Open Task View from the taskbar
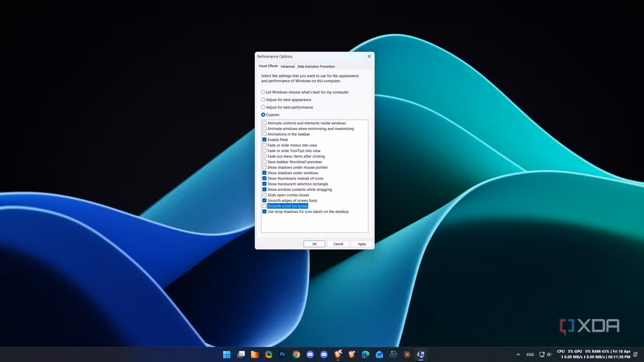The height and width of the screenshot is (362, 644). (x=241, y=354)
